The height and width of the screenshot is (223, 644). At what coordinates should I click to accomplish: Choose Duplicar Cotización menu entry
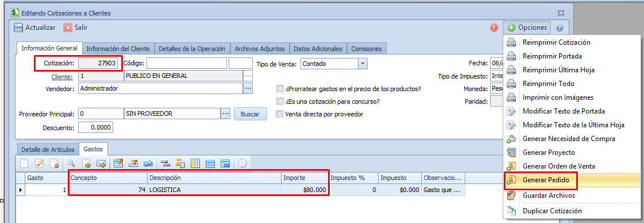pos(571,211)
